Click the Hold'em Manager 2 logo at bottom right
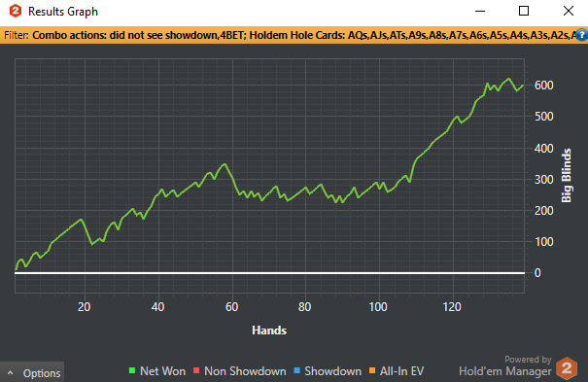588x382 pixels. [567, 368]
